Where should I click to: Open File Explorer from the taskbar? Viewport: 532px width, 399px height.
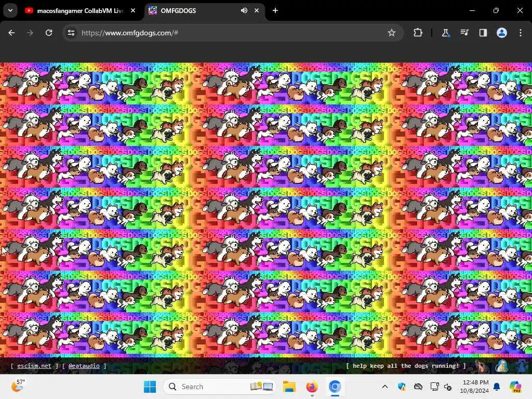point(289,387)
